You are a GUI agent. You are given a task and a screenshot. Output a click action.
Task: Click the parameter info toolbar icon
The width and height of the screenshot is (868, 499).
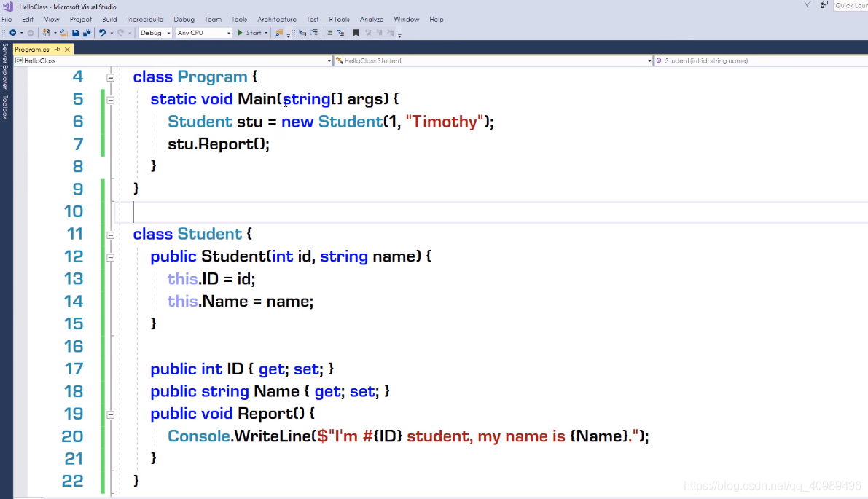314,33
